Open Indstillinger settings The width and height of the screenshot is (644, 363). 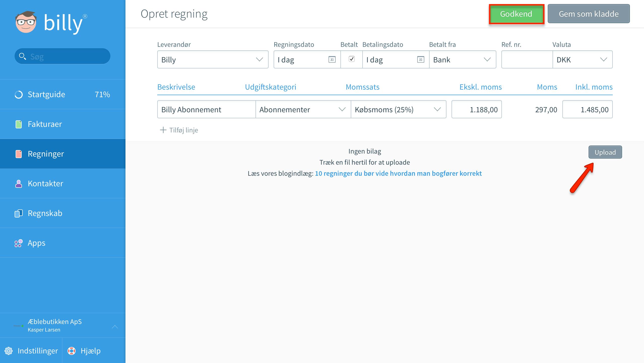pyautogui.click(x=31, y=351)
